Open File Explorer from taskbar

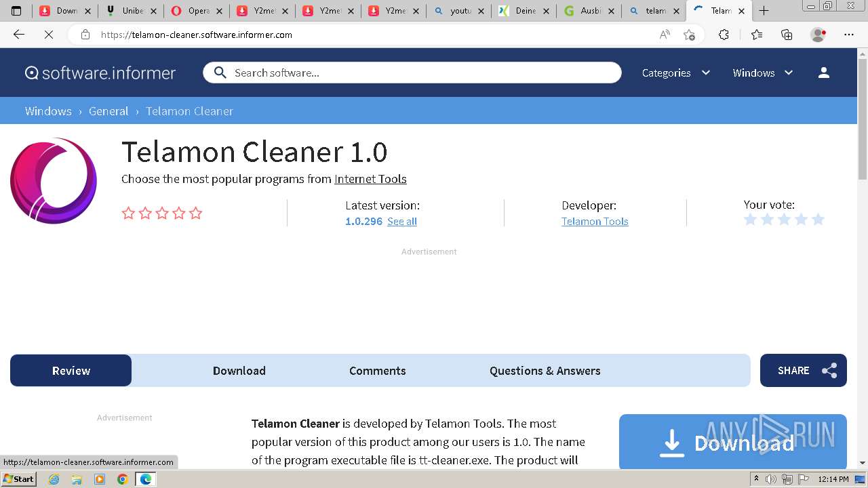pos(77,479)
